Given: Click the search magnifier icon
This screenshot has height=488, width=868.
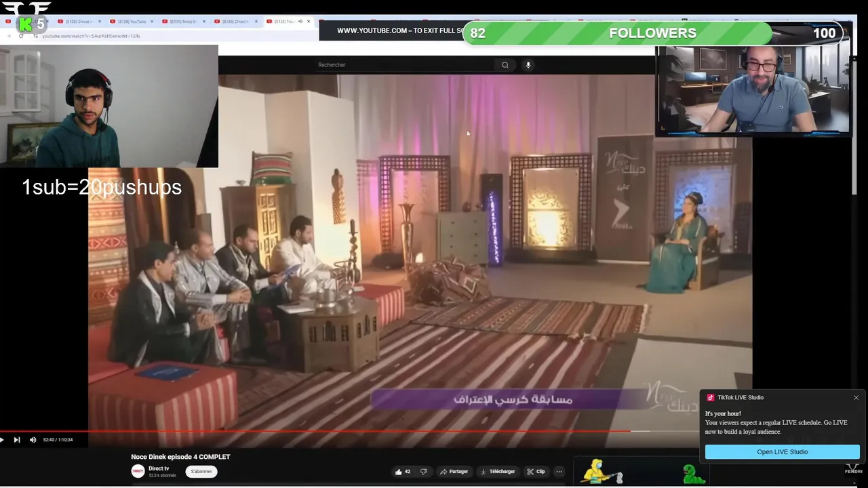Looking at the screenshot, I should pos(505,65).
